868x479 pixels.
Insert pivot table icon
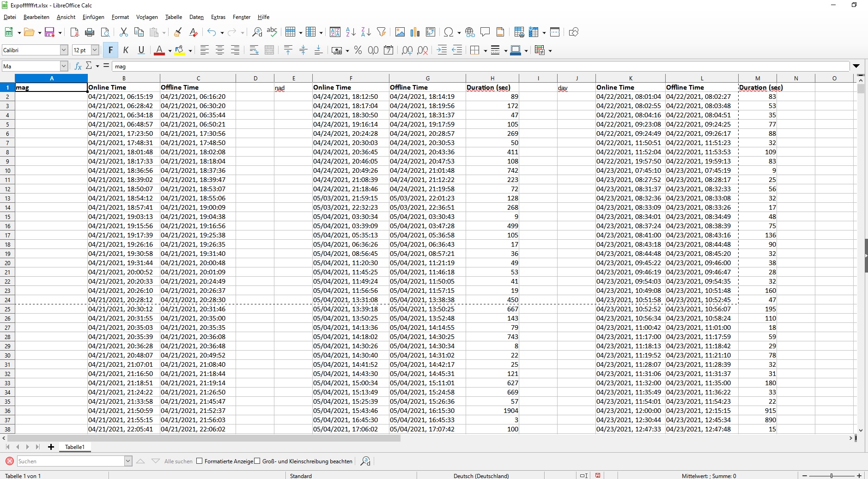pyautogui.click(x=431, y=32)
